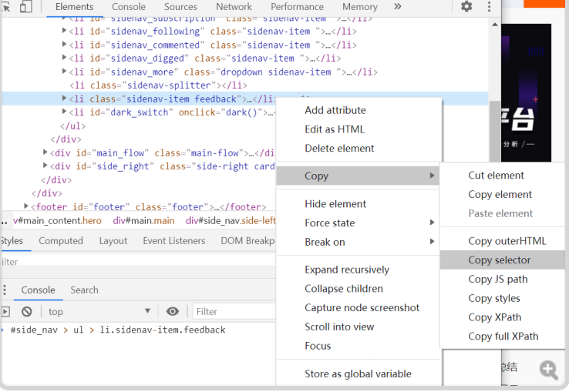Open DevTools settings gear
The image size is (569, 392).
[x=466, y=6]
